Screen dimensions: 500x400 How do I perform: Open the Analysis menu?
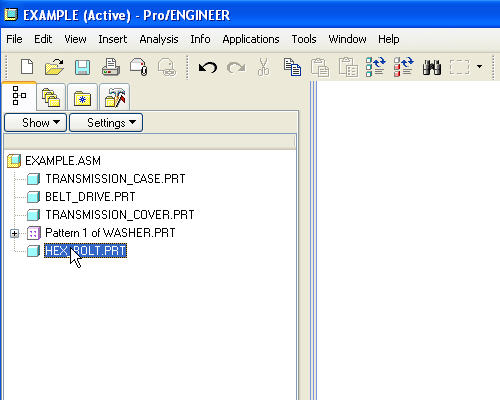pyautogui.click(x=159, y=39)
